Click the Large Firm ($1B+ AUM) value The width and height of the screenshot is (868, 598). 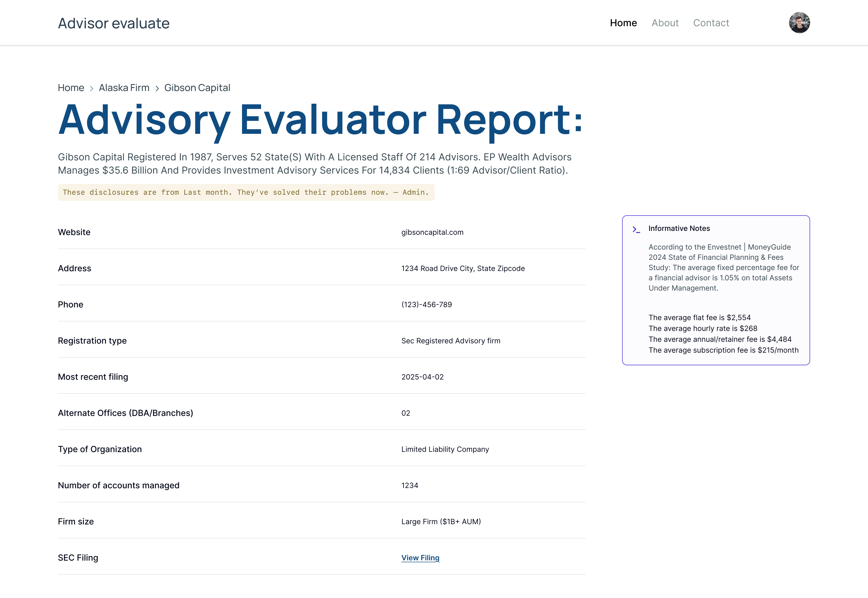pos(441,521)
